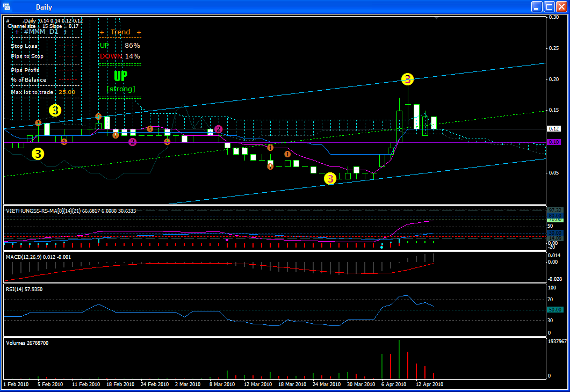Click the 'Channel size = 15 Slope = 0.17' text

click(44, 26)
